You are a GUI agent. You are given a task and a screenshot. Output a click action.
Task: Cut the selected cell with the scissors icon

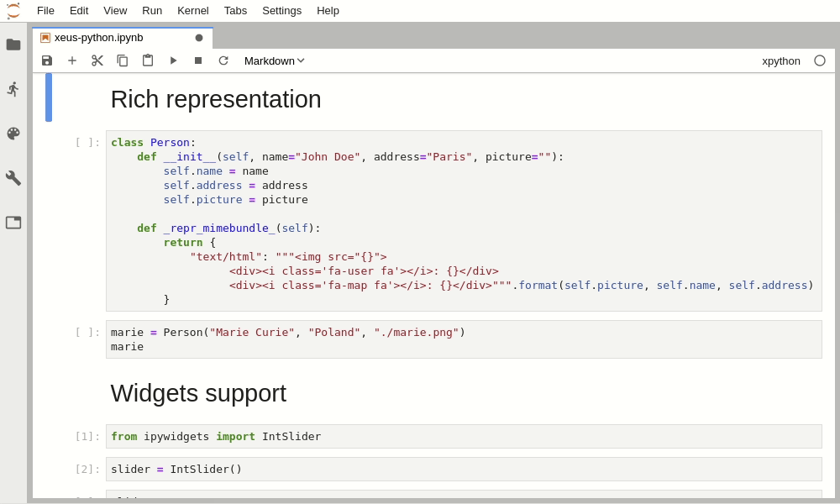97,60
